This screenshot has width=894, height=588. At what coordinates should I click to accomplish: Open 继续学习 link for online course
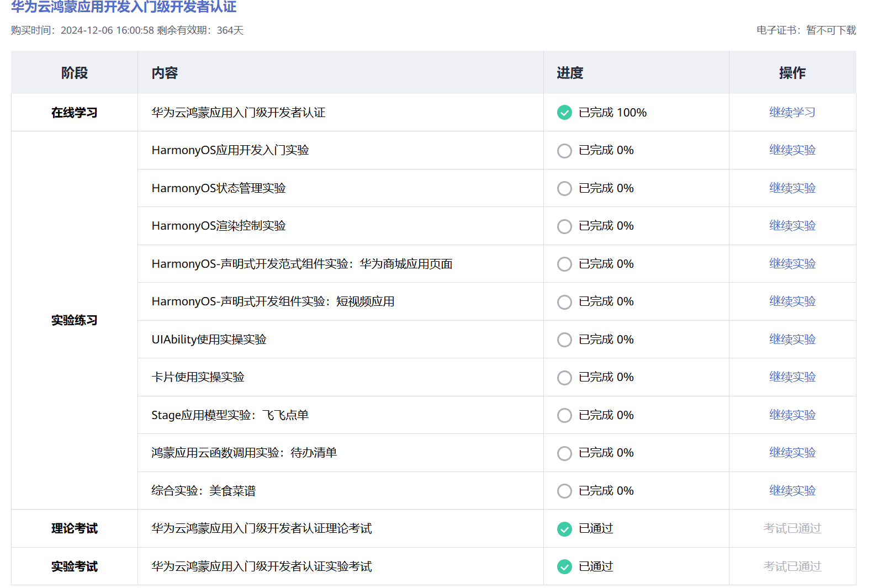click(x=792, y=112)
